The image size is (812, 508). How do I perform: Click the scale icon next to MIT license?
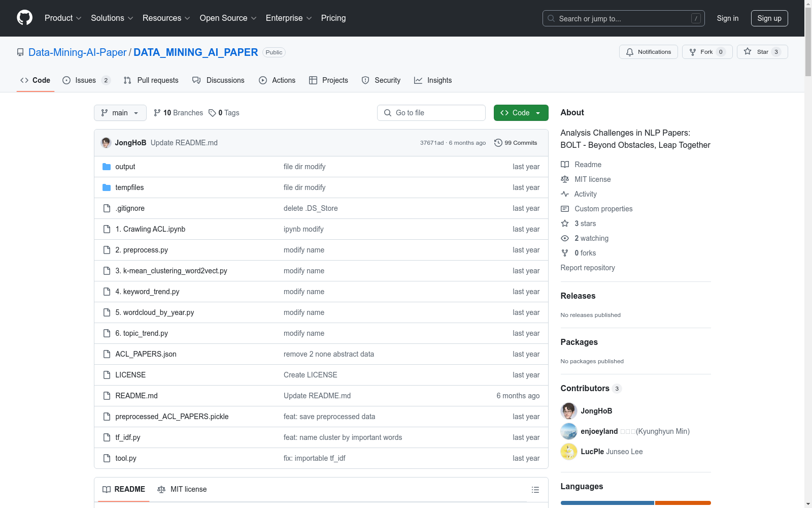(565, 179)
